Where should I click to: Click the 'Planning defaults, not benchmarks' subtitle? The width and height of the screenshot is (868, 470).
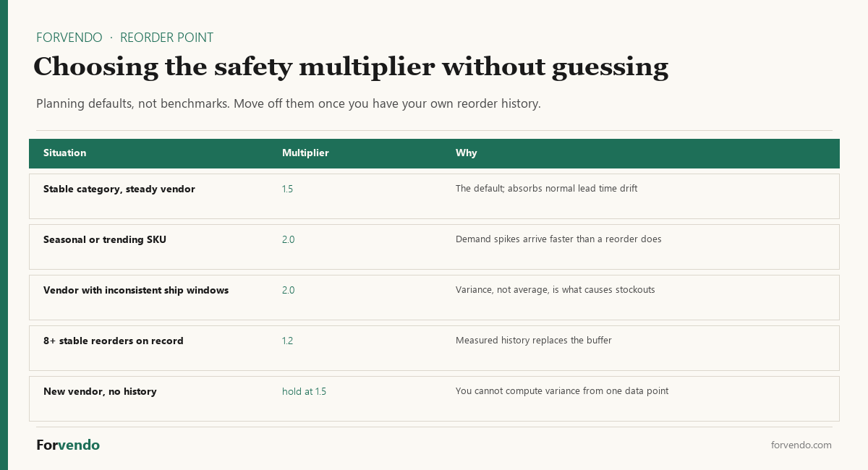[289, 103]
